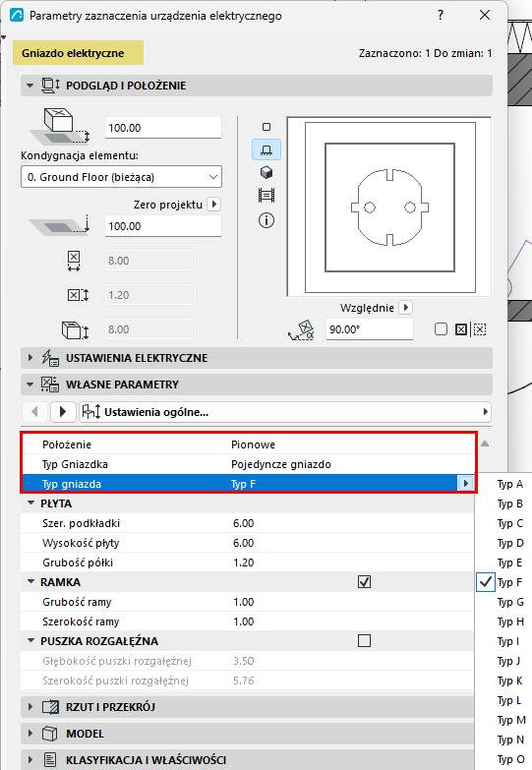The height and width of the screenshot is (770, 532).
Task: Click Szerokość ramy value 1.00
Action: [244, 622]
